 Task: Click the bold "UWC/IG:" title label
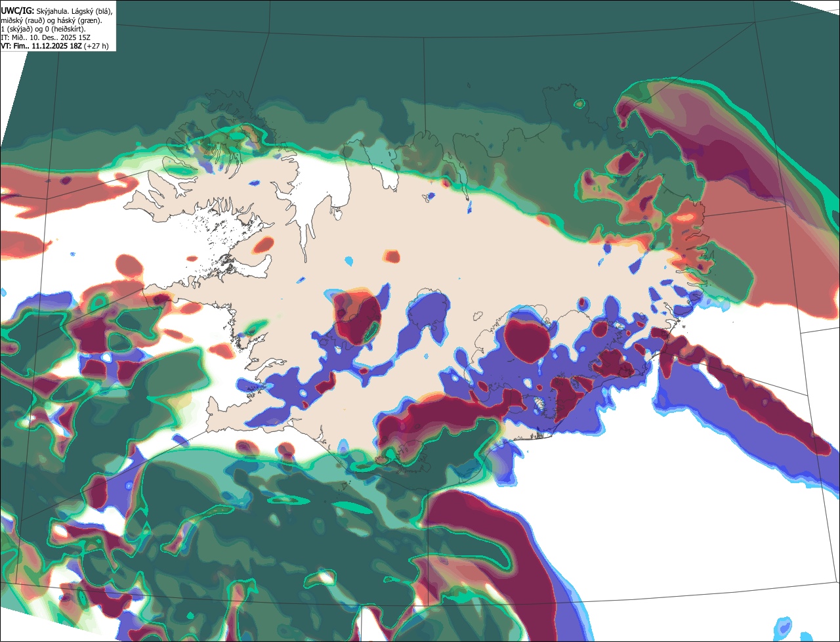point(17,11)
